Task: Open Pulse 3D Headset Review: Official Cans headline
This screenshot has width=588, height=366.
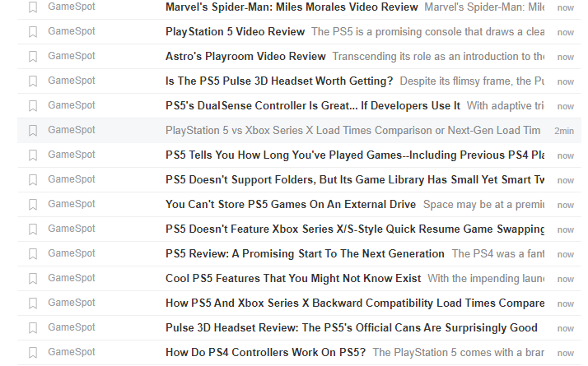Action: pos(352,328)
